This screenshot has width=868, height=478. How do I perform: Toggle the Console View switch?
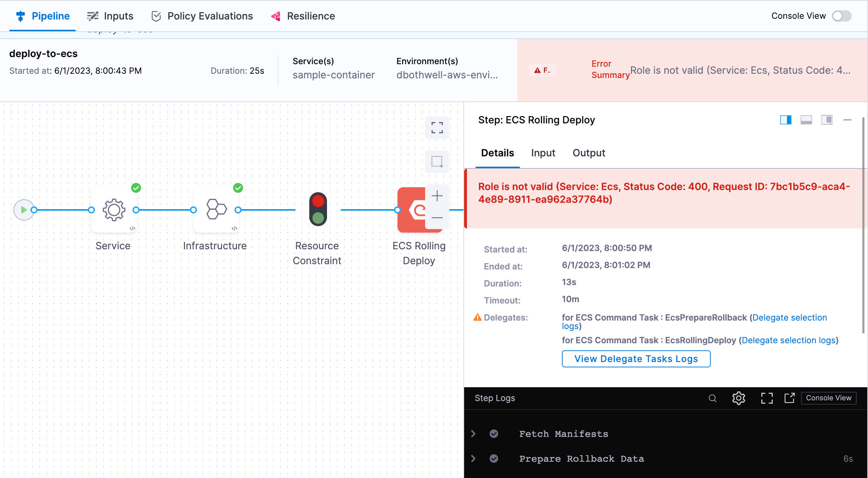(842, 16)
